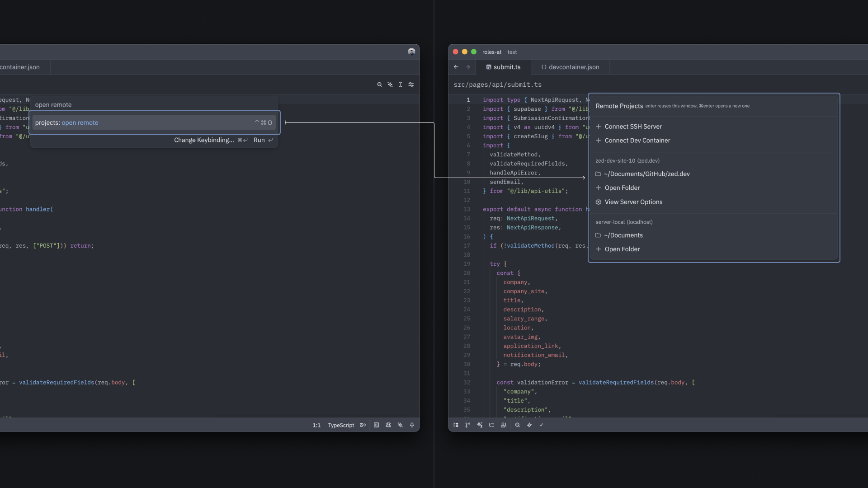Screen dimensions: 868x488
Task: Click the debugger bug icon
Action: [x=388, y=425]
